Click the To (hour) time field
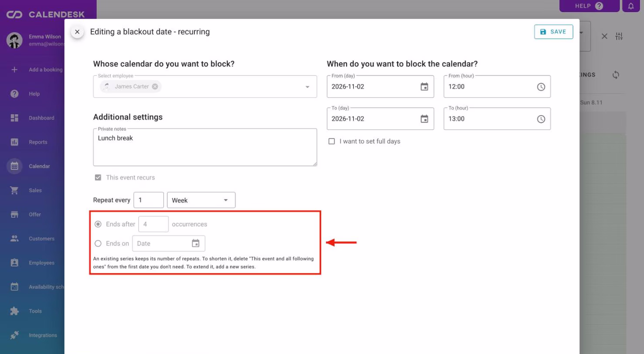The height and width of the screenshot is (354, 644). coord(497,119)
